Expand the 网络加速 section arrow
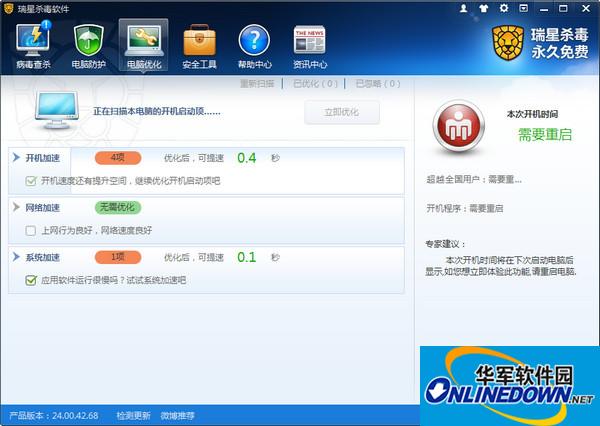Image resolution: width=600 pixels, height=426 pixels. tap(15, 208)
